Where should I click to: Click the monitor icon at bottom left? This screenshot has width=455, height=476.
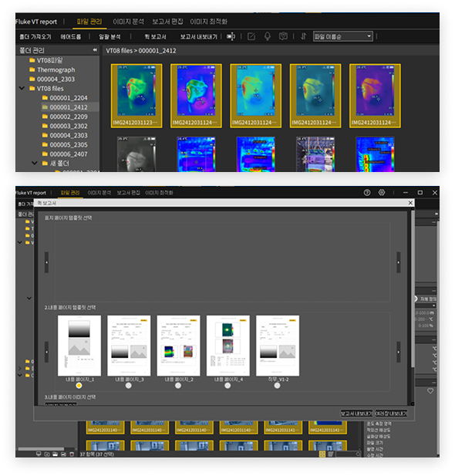pos(39,454)
